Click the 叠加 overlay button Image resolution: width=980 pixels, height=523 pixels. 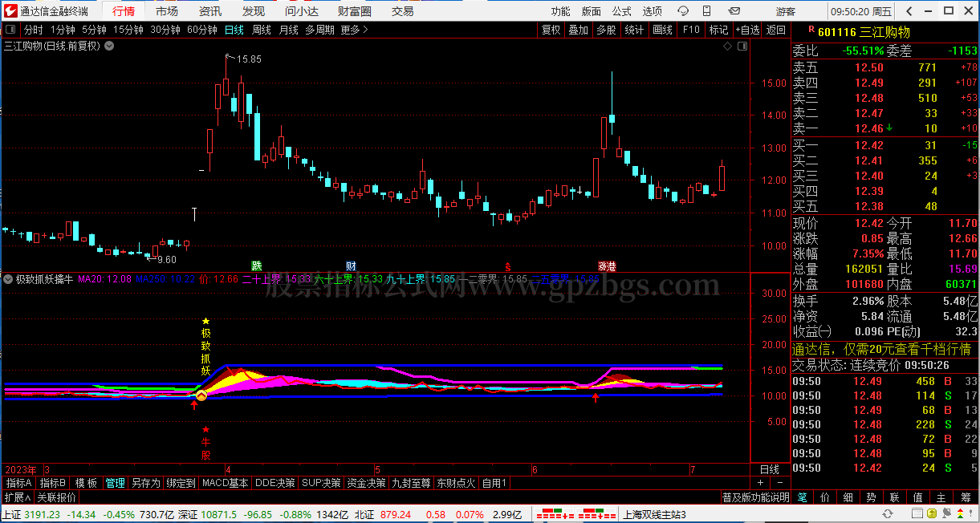(578, 30)
